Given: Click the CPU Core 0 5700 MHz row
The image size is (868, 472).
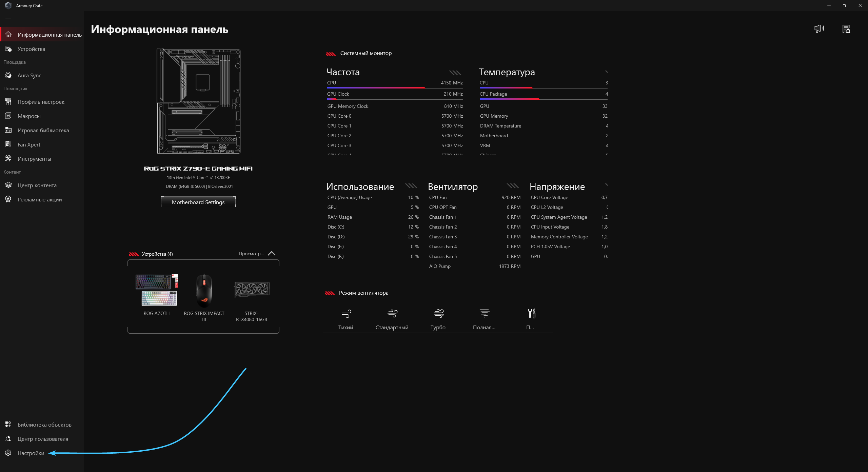Looking at the screenshot, I should (x=395, y=116).
